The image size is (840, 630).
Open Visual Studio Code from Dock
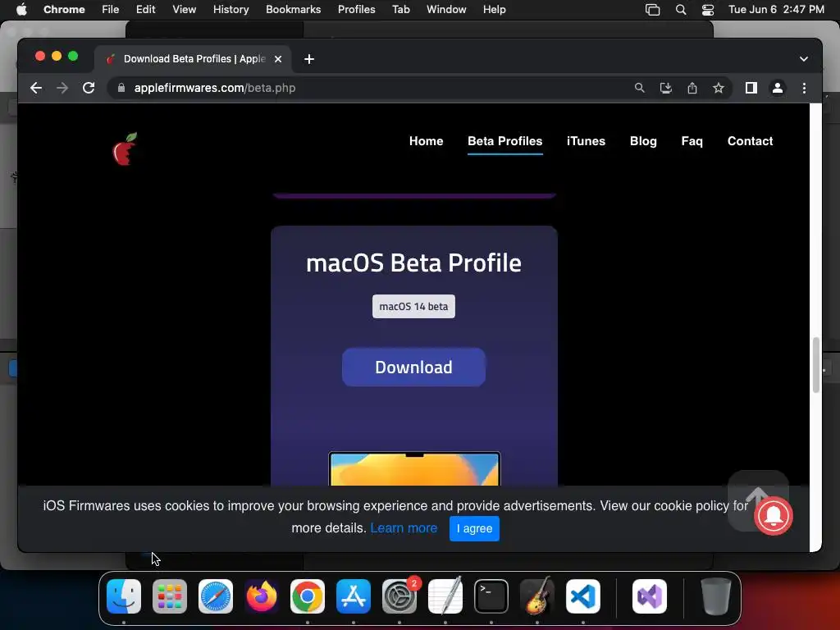583,596
